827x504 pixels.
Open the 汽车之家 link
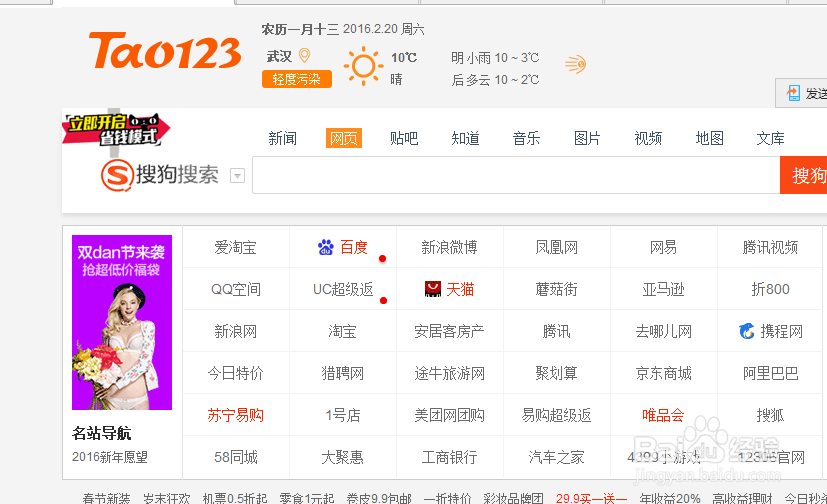556,457
